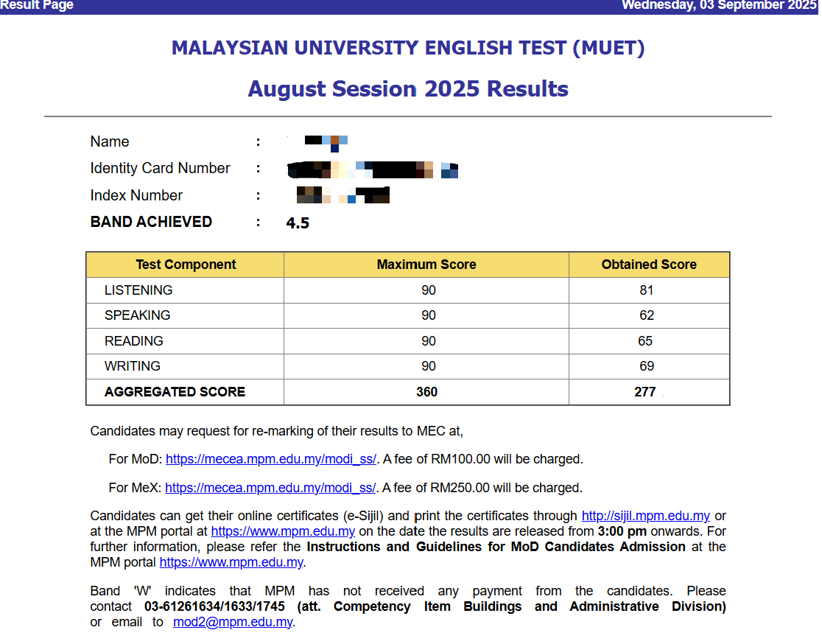This screenshot has height=644, width=822.
Task: Click the date in the top bar
Action: (720, 6)
